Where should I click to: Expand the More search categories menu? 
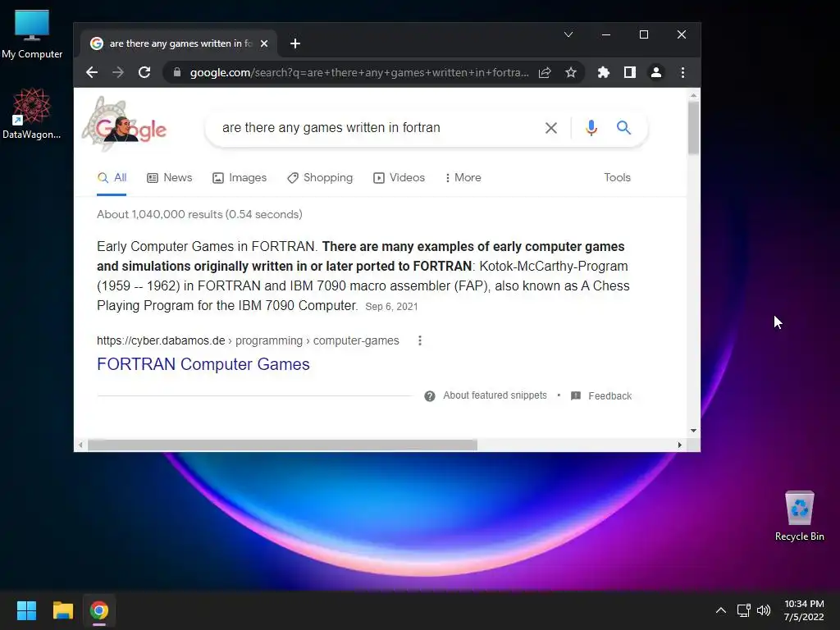[x=463, y=177]
